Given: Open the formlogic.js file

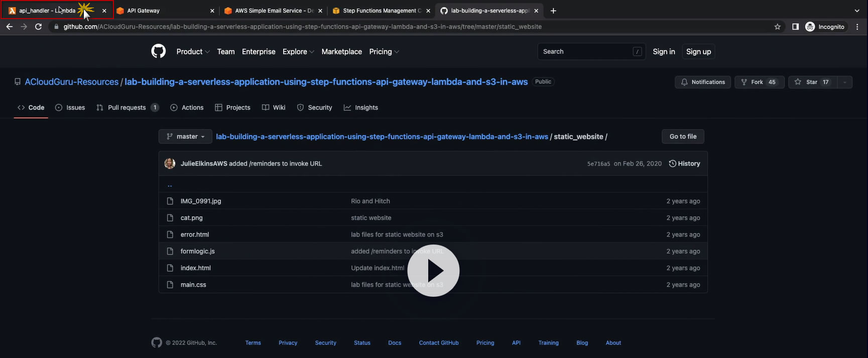Looking at the screenshot, I should click(x=197, y=251).
